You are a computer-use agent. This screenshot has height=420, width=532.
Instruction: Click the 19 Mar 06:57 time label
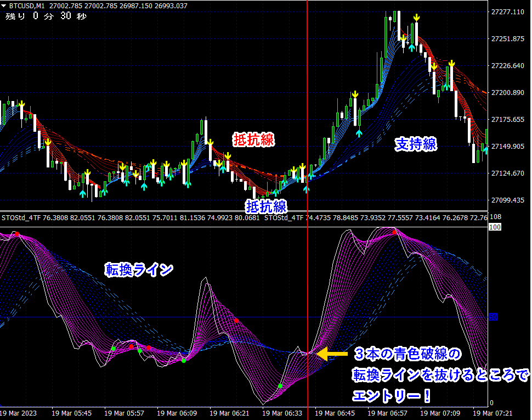pos(387,413)
